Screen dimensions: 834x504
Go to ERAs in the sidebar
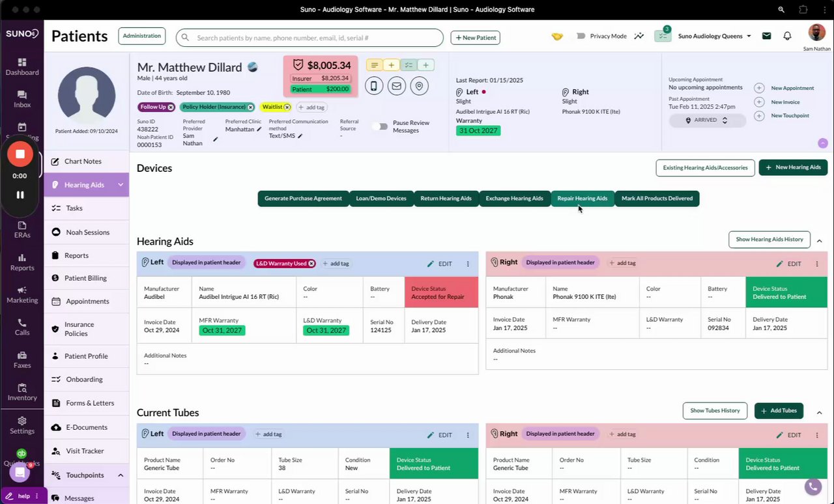pyautogui.click(x=22, y=229)
